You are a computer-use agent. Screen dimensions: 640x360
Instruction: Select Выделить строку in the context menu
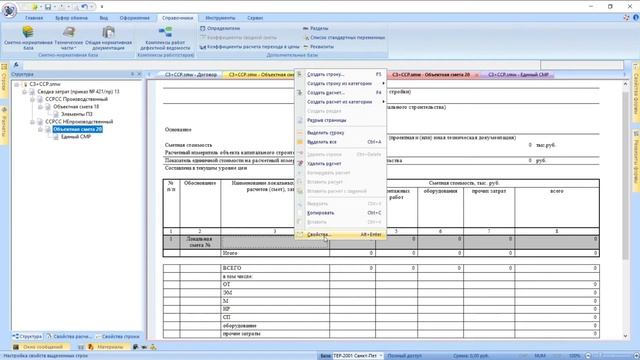pos(340,133)
